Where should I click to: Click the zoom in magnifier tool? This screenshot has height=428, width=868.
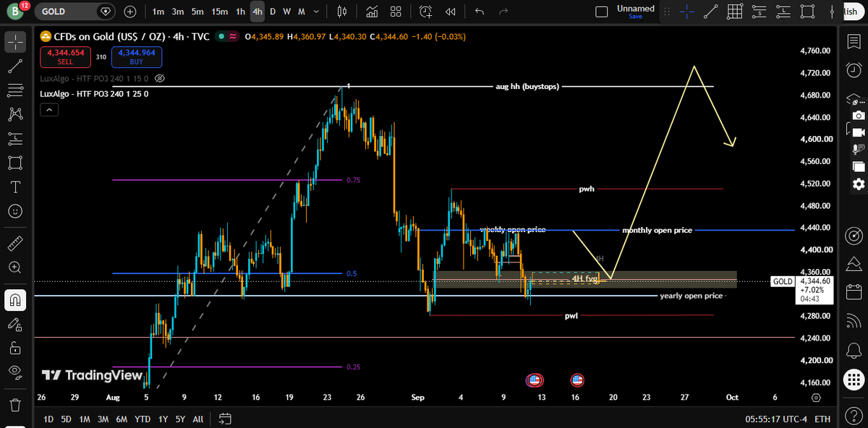[x=14, y=267]
